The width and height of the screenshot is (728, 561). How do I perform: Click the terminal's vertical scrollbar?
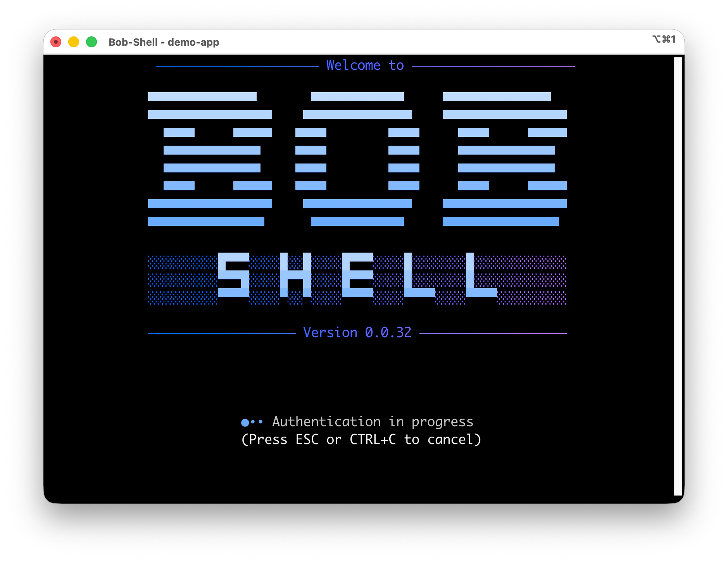tap(678, 276)
